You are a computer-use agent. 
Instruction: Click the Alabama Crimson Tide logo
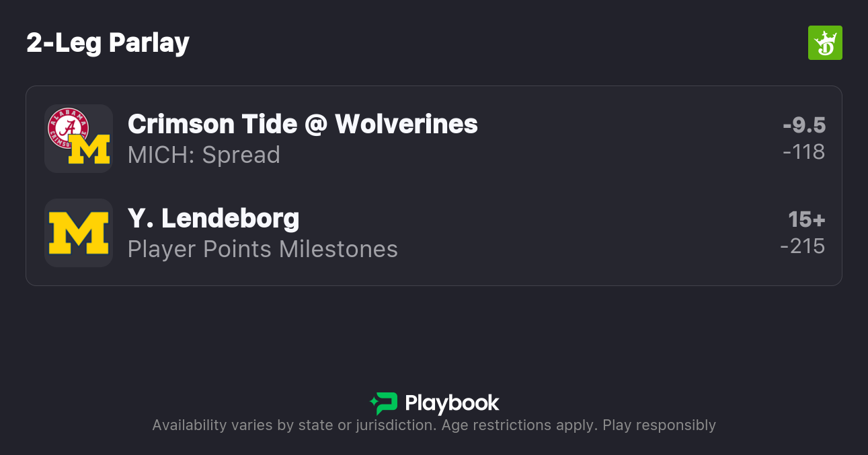point(67,127)
